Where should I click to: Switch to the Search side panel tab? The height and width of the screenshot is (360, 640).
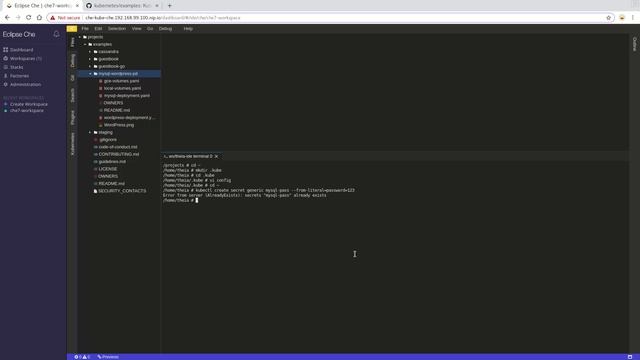point(72,95)
